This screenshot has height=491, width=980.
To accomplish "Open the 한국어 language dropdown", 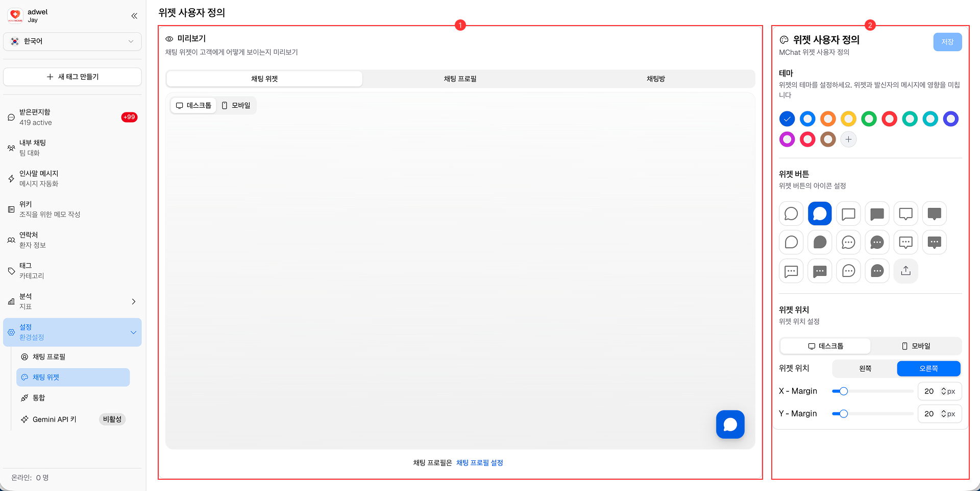I will [x=72, y=41].
